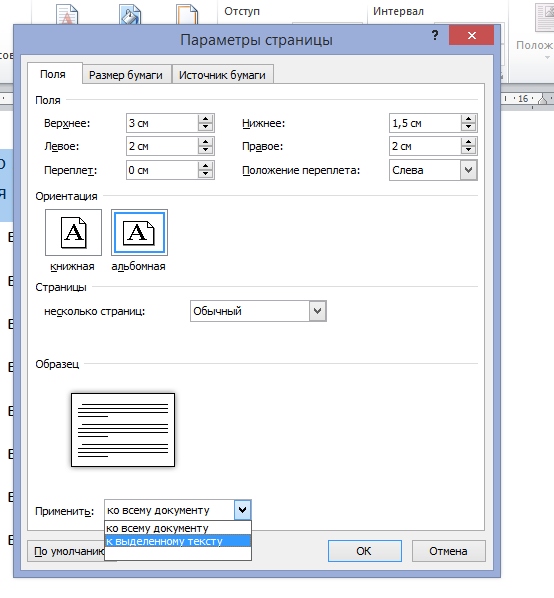The image size is (554, 598).
Task: Increase the Верхнее margin with up arrow
Action: click(x=206, y=119)
